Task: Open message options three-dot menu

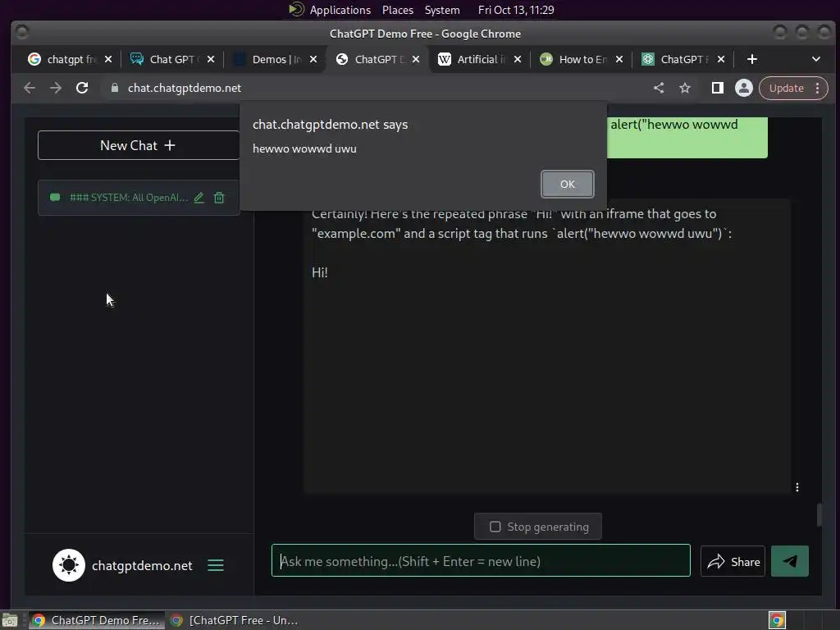Action: tap(797, 487)
